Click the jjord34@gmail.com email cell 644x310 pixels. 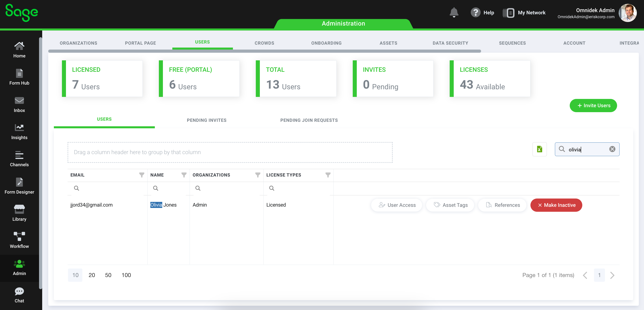92,205
